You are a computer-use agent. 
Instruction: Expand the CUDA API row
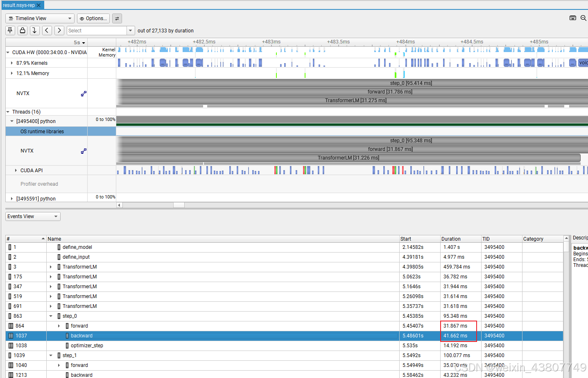coord(16,171)
